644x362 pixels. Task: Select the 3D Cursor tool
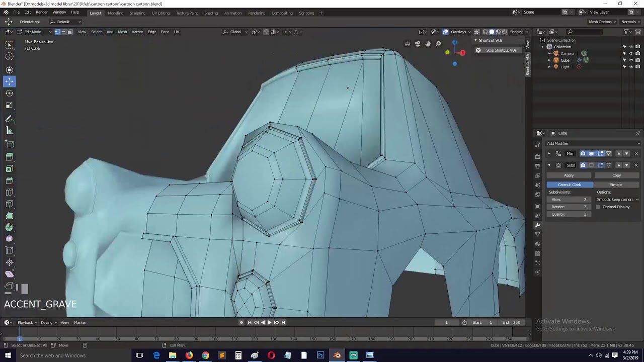point(9,57)
